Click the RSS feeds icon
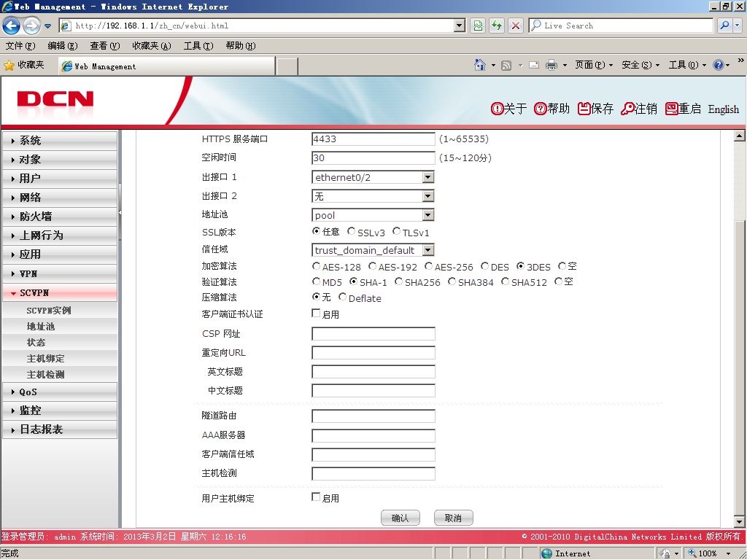 coord(506,65)
